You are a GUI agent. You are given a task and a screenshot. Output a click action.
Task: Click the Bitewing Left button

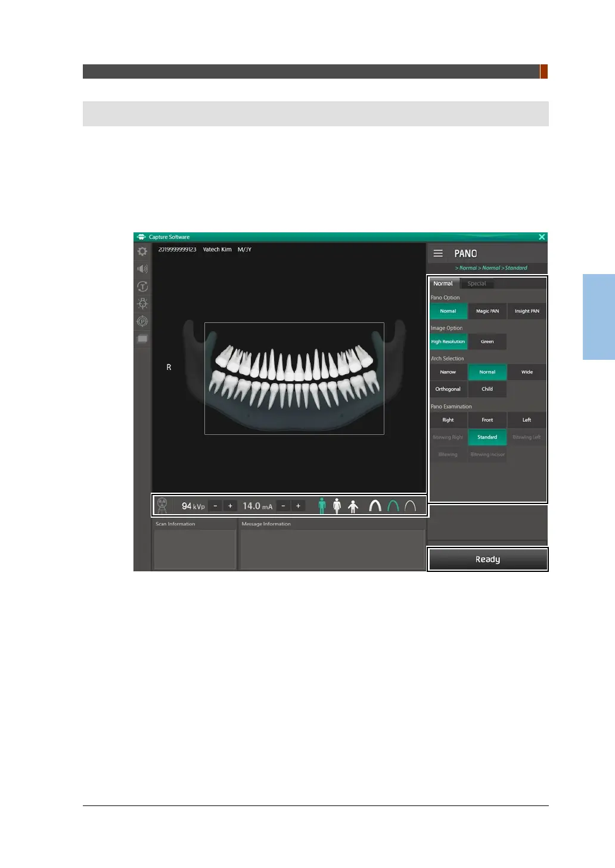tap(527, 437)
